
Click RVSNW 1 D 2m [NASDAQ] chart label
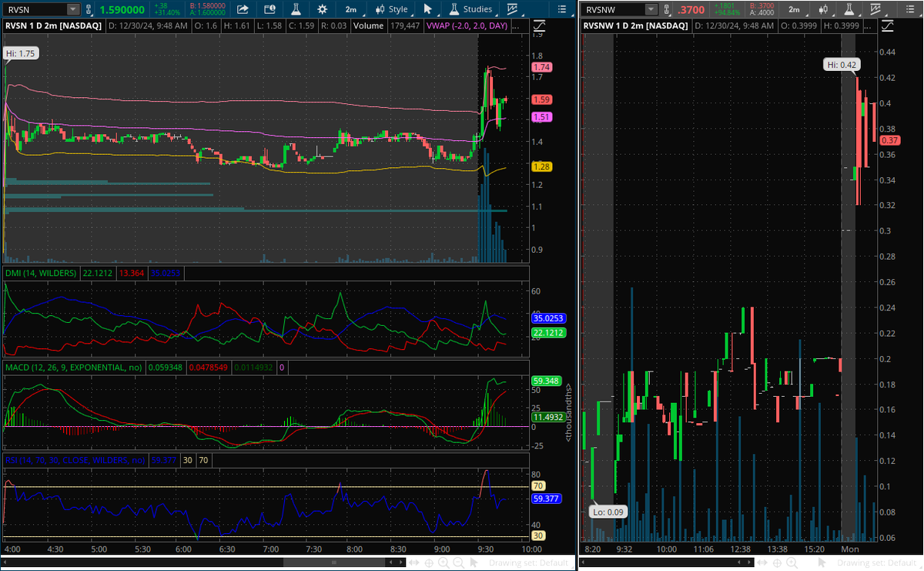634,25
